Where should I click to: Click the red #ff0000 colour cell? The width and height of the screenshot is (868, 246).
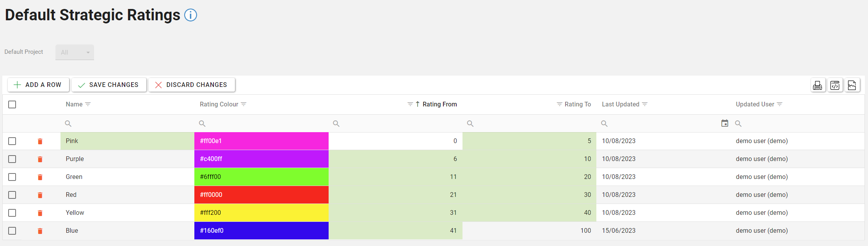click(261, 195)
